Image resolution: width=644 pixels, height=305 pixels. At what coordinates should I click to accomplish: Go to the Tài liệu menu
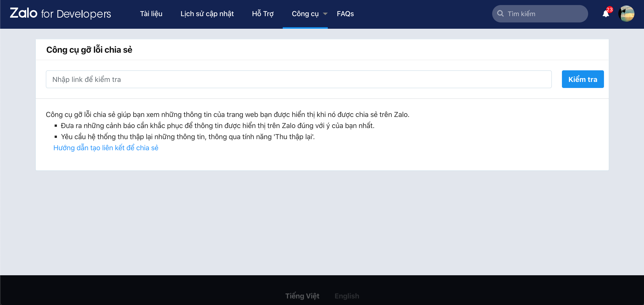click(x=151, y=14)
